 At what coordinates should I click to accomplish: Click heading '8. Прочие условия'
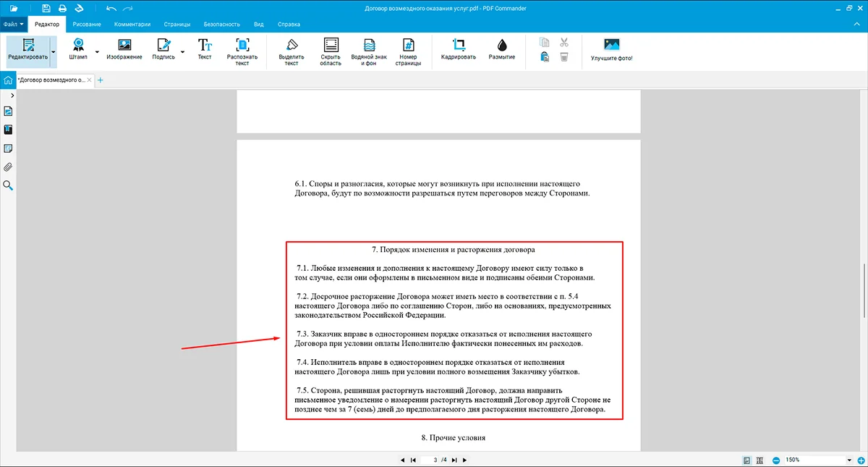pyautogui.click(x=453, y=438)
